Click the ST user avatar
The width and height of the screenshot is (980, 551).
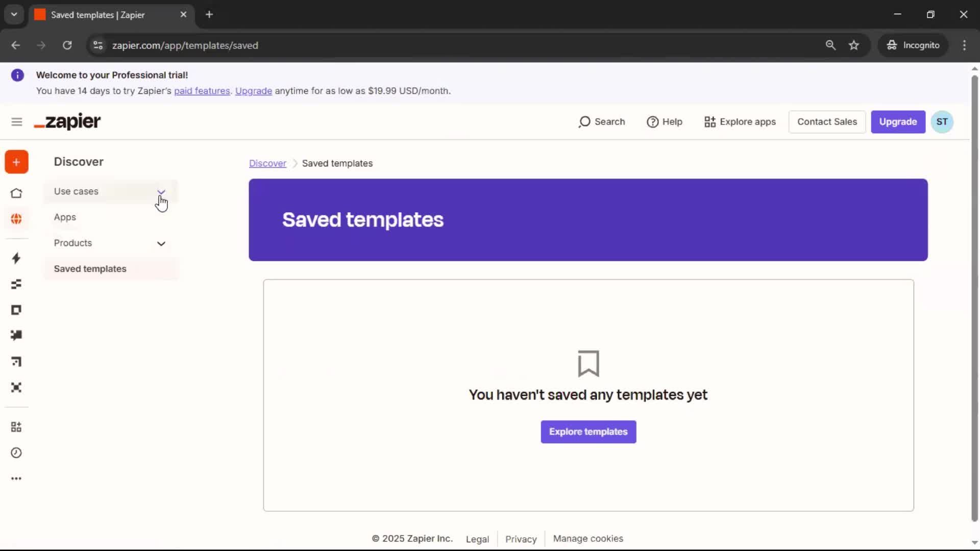coord(942,122)
